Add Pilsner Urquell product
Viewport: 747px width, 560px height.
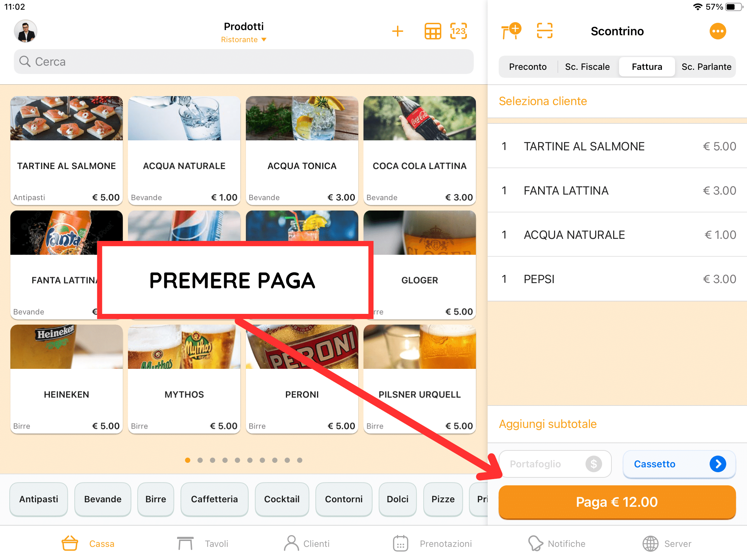(419, 379)
